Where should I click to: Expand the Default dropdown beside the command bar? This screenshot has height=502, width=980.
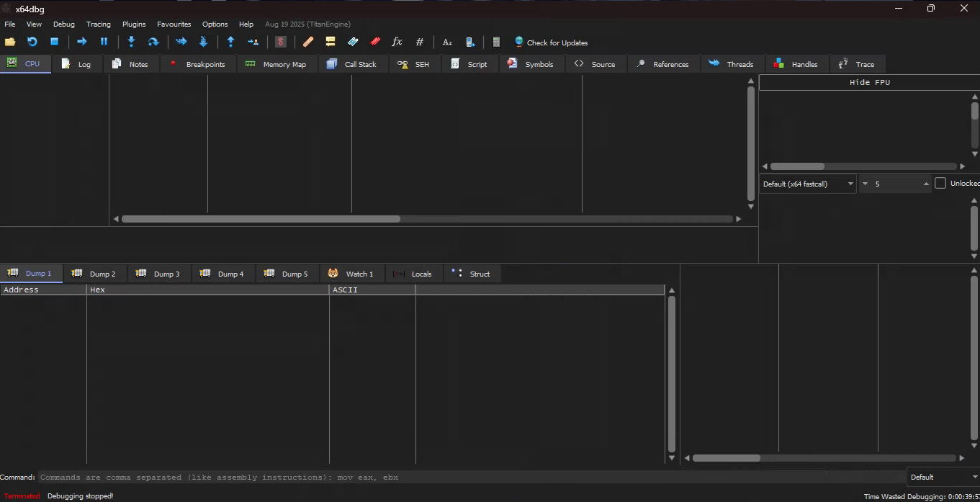(x=943, y=477)
